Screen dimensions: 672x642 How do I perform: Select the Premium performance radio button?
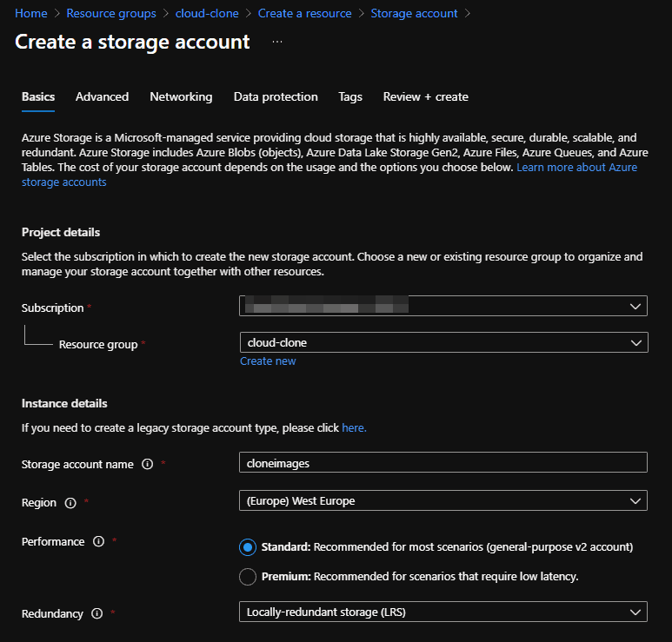[x=248, y=576]
